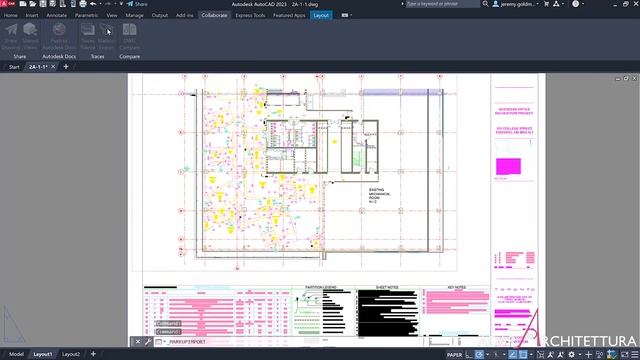Image resolution: width=640 pixels, height=360 pixels.
Task: Open the jeremy.goldm account dropdown
Action: [x=516, y=4]
